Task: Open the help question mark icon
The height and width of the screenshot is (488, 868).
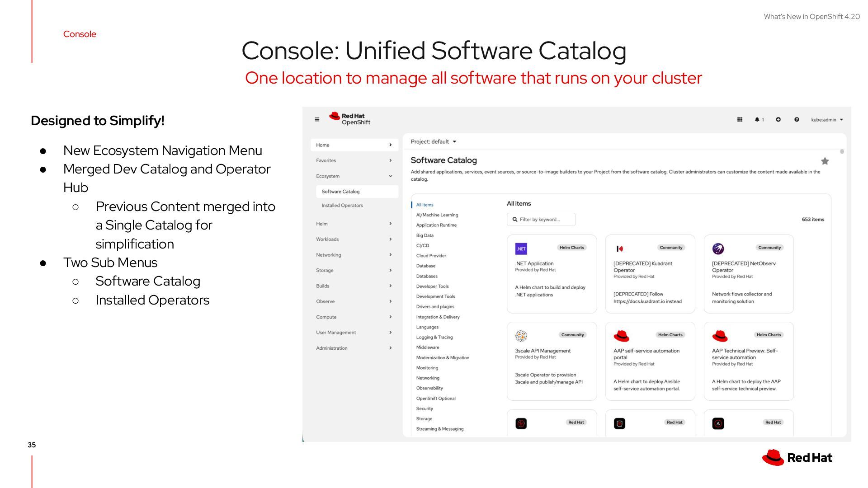Action: pos(797,120)
